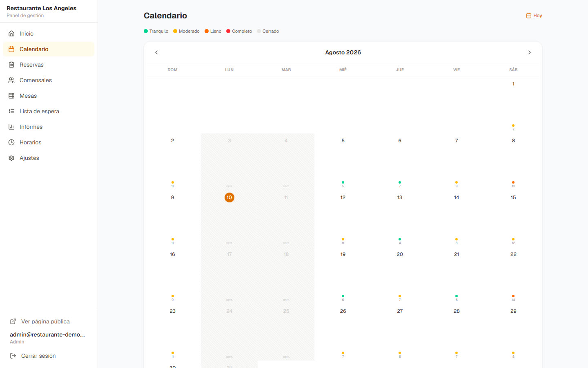
Task: Go to the previous month with left chevron
Action: click(x=156, y=52)
